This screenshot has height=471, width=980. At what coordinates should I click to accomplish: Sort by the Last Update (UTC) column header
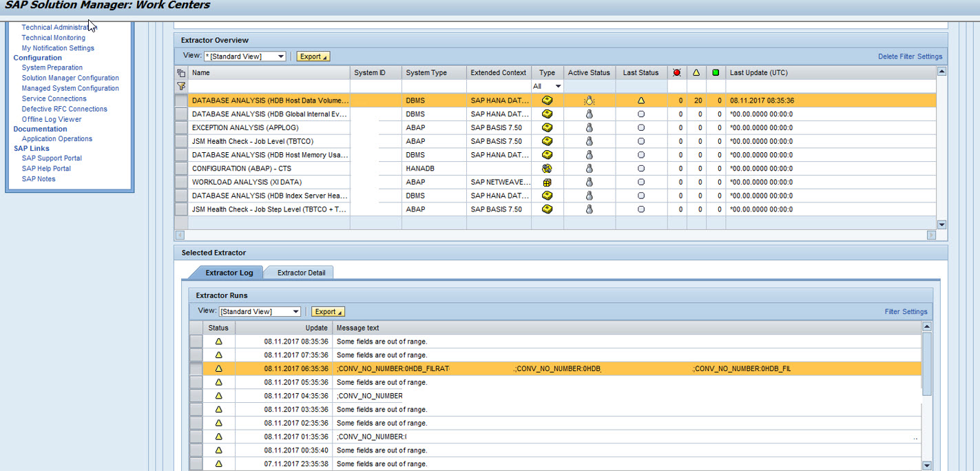tap(758, 72)
